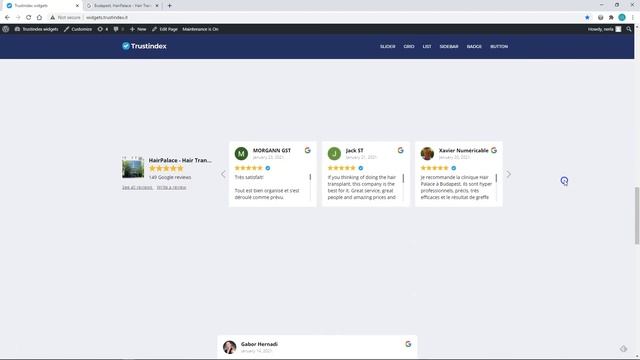The height and width of the screenshot is (360, 640).
Task: Click Write a review link
Action: 171,187
